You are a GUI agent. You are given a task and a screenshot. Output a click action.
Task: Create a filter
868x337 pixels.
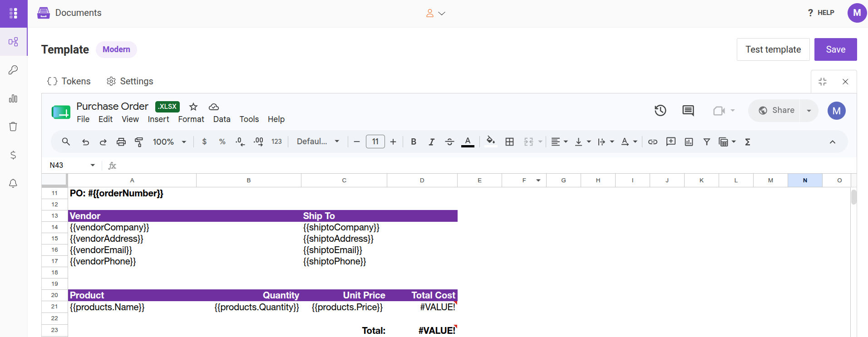point(707,142)
